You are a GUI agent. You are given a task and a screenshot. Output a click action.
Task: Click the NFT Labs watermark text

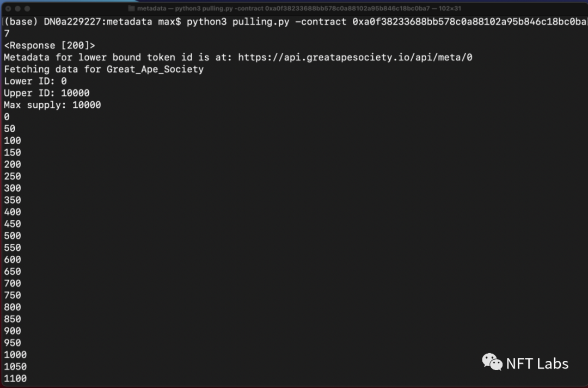click(537, 364)
